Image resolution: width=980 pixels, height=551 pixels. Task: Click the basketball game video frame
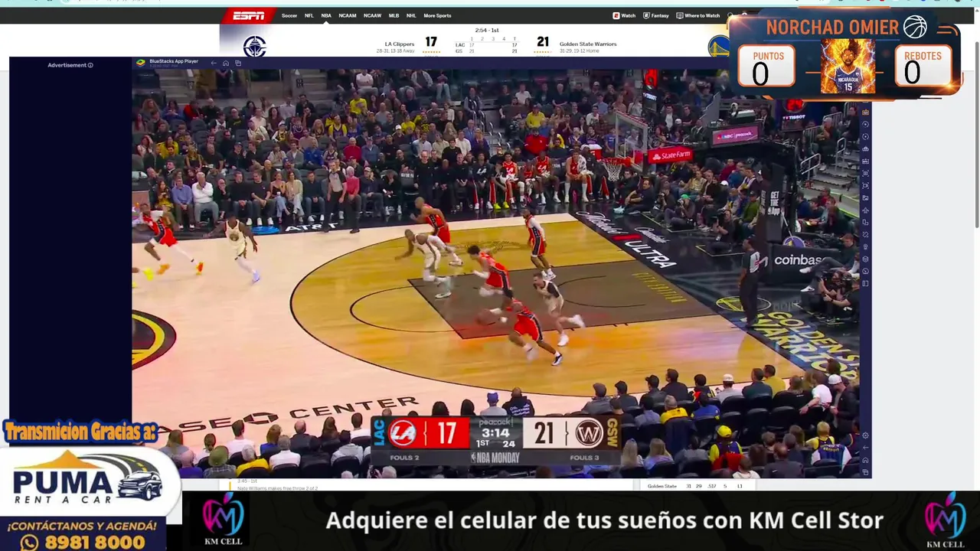click(x=495, y=274)
